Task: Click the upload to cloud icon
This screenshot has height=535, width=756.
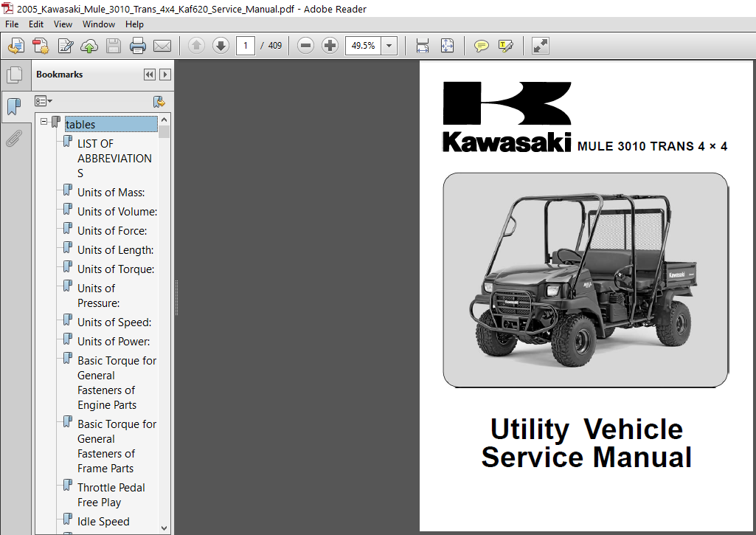Action: (x=89, y=46)
